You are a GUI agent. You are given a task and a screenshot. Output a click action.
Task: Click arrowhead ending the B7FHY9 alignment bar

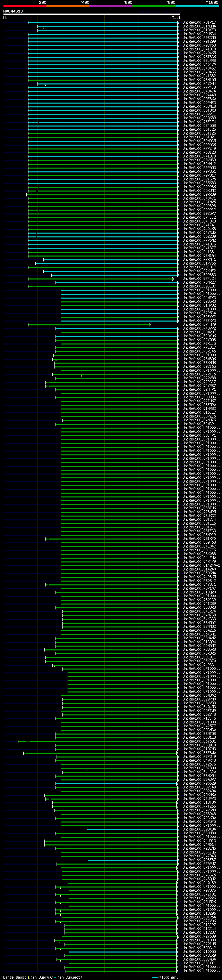150,325
